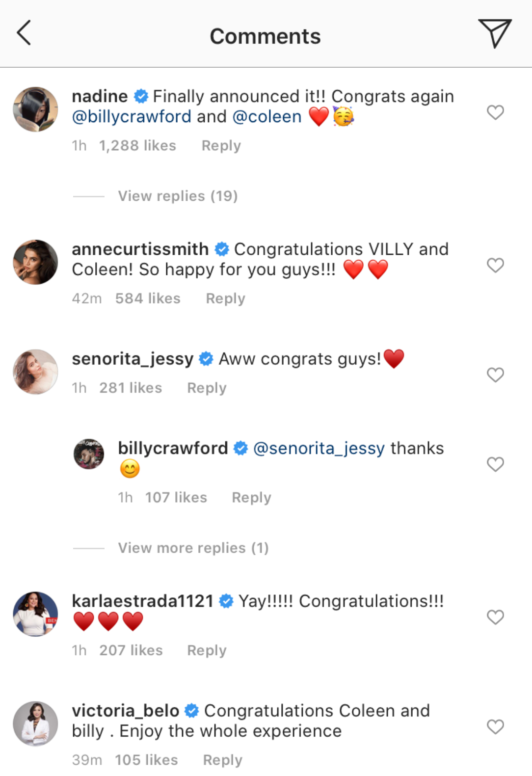Open nadine's profile picture
This screenshot has height=776, width=532.
pyautogui.click(x=35, y=109)
